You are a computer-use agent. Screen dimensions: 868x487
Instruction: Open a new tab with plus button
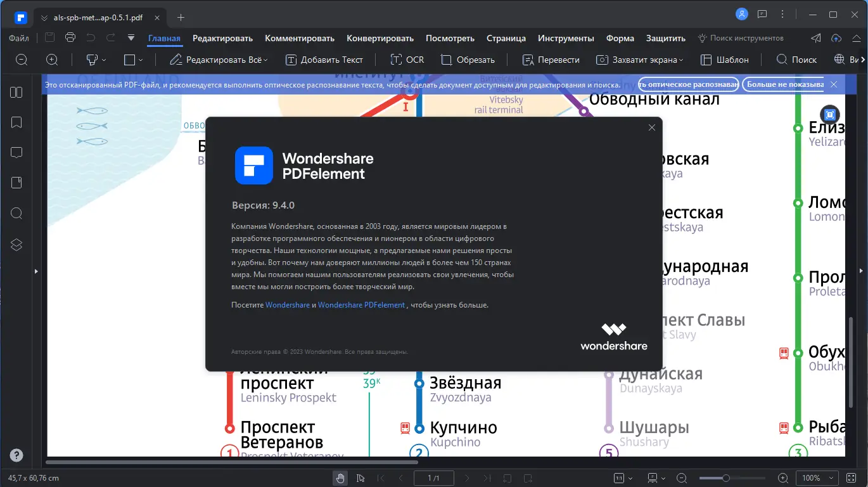181,17
